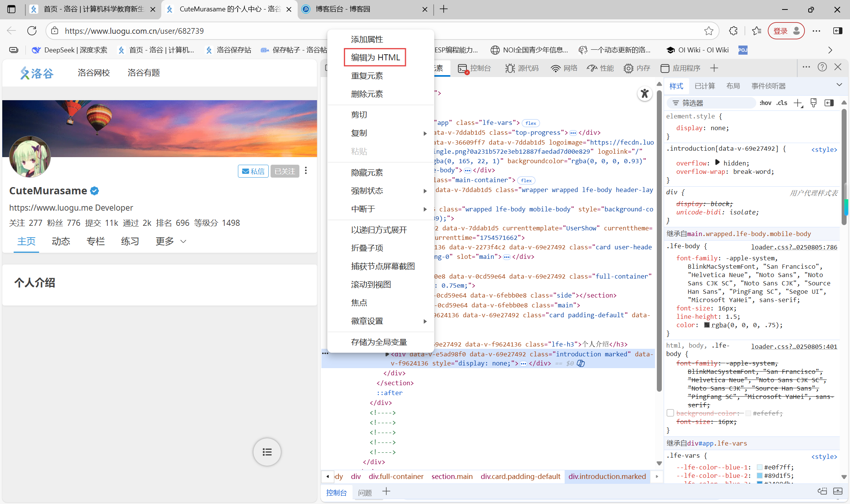The width and height of the screenshot is (850, 504).
Task: Choose 编辑为 HTML from the context menu
Action: (375, 57)
